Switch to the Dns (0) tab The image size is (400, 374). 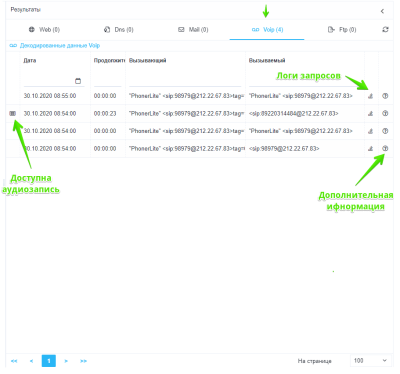coord(119,30)
